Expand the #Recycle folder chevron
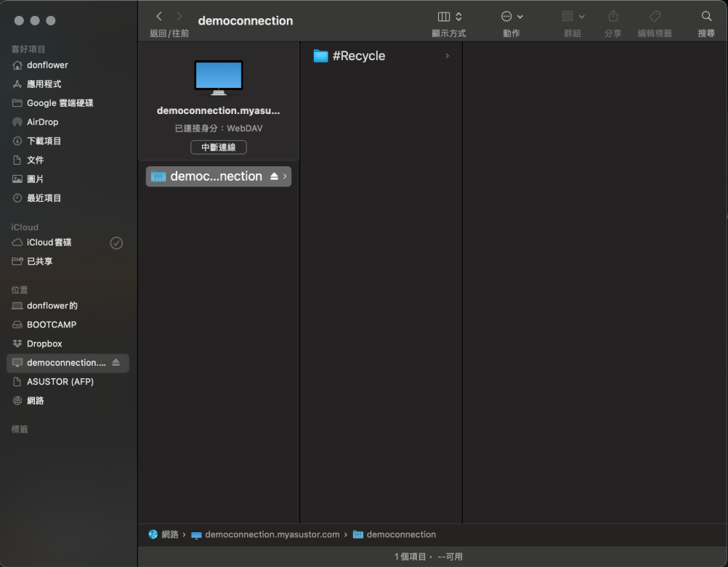The image size is (728, 567). coord(447,56)
